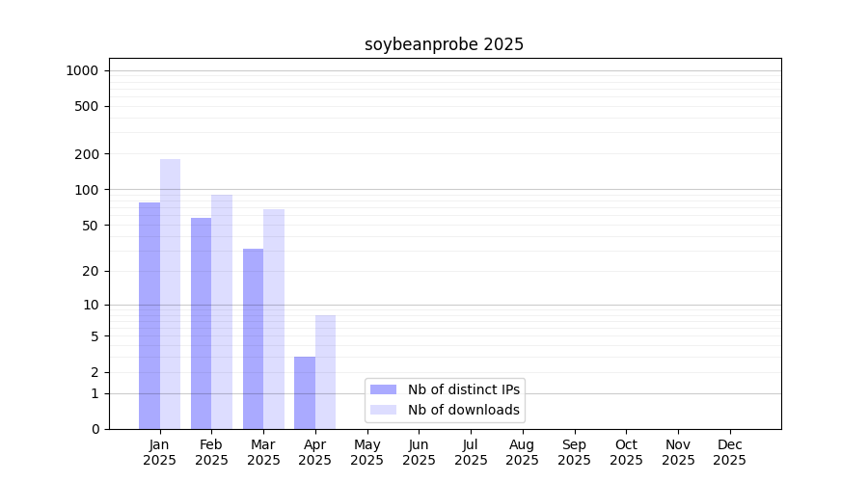Click the March distinct IPs bar
The width and height of the screenshot is (868, 482).
[253, 338]
